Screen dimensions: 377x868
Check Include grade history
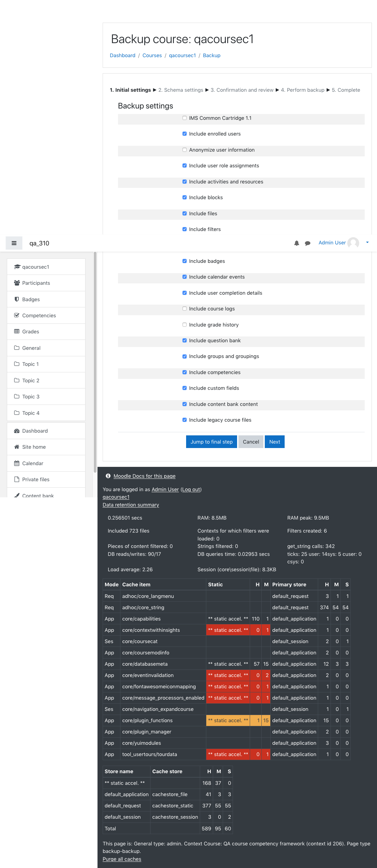[184, 325]
